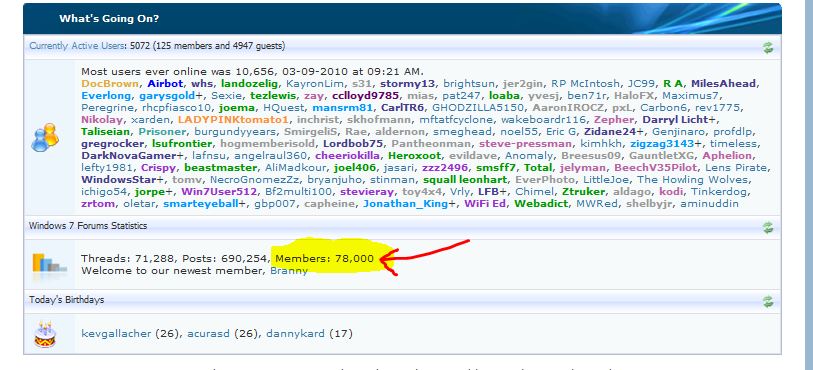Open dannykard's profile link
813x370 pixels.
[295, 333]
